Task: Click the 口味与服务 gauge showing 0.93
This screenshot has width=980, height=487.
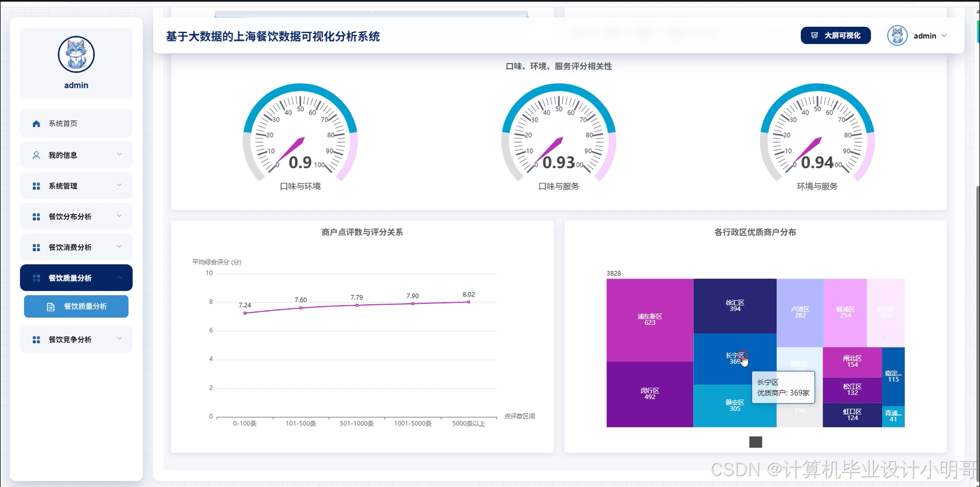Action: (x=559, y=133)
